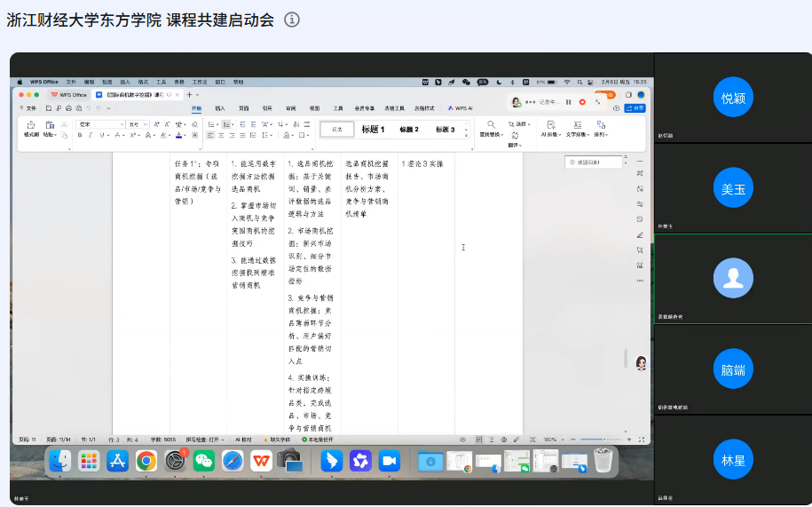Toggle bold formatting in ribbon
Viewport: 812px width, 507px height.
[x=80, y=136]
